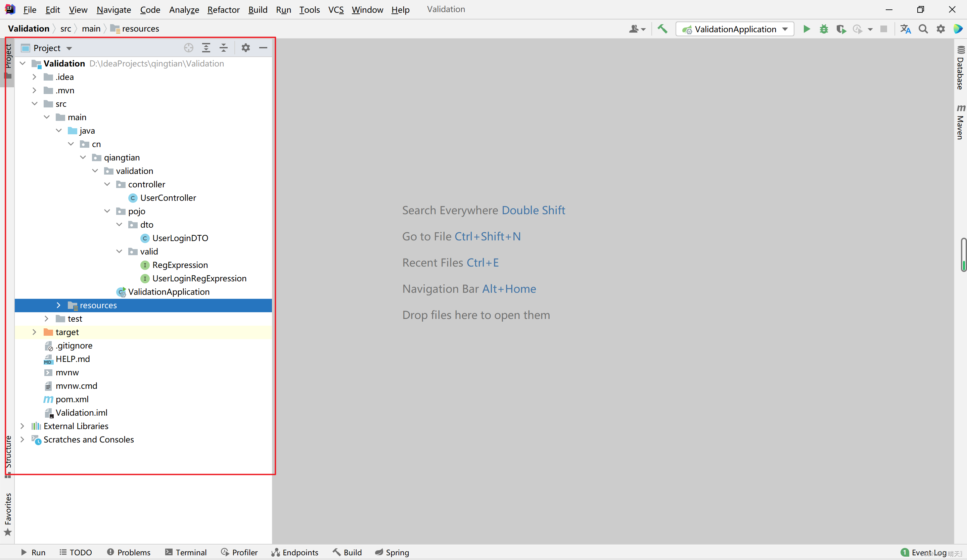Select the UserLoginDTO class file
This screenshot has height=560, width=967.
[x=180, y=238]
